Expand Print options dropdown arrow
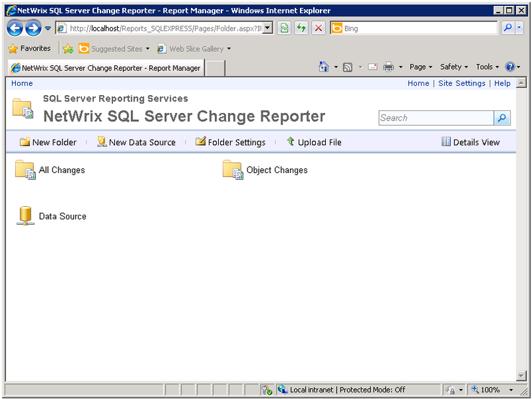 coord(400,67)
